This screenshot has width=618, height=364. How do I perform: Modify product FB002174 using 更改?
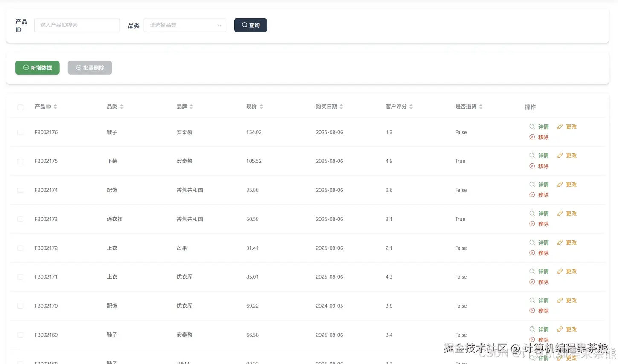567,185
